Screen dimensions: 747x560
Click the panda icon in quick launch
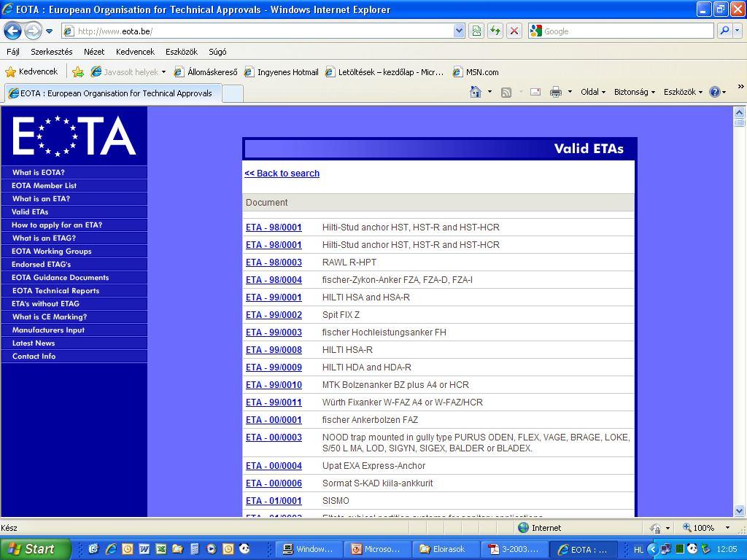[244, 549]
